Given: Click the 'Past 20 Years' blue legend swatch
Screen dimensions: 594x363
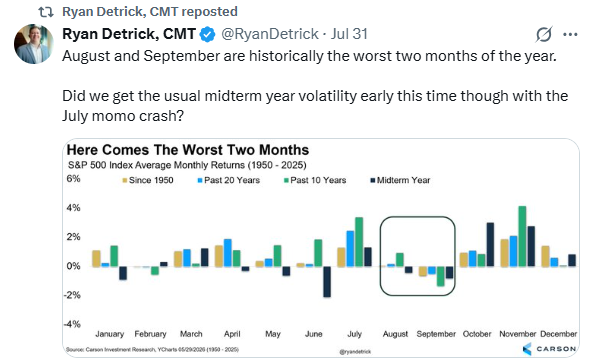Looking at the screenshot, I should 200,181.
